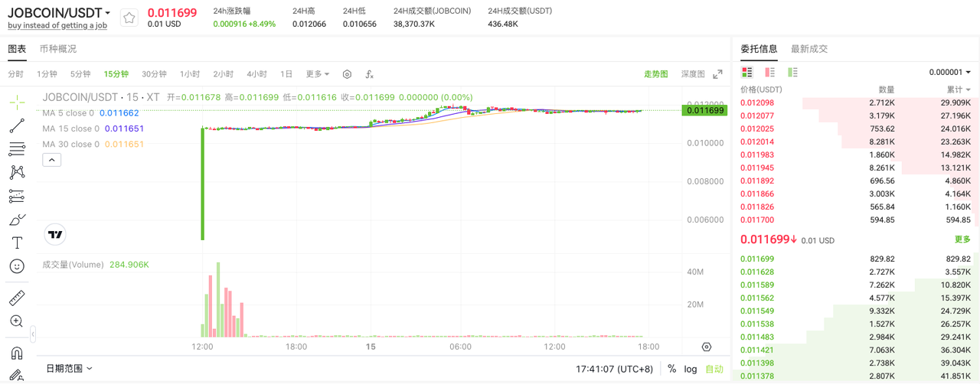Open the 'buy instead of getting a job' link
Viewport: 980px width, 384px height.
[57, 26]
